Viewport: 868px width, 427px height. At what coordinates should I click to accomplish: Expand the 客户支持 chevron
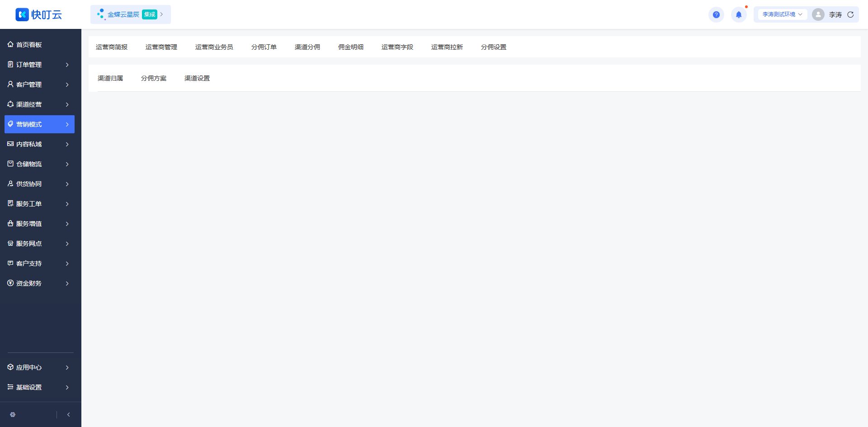[67, 263]
